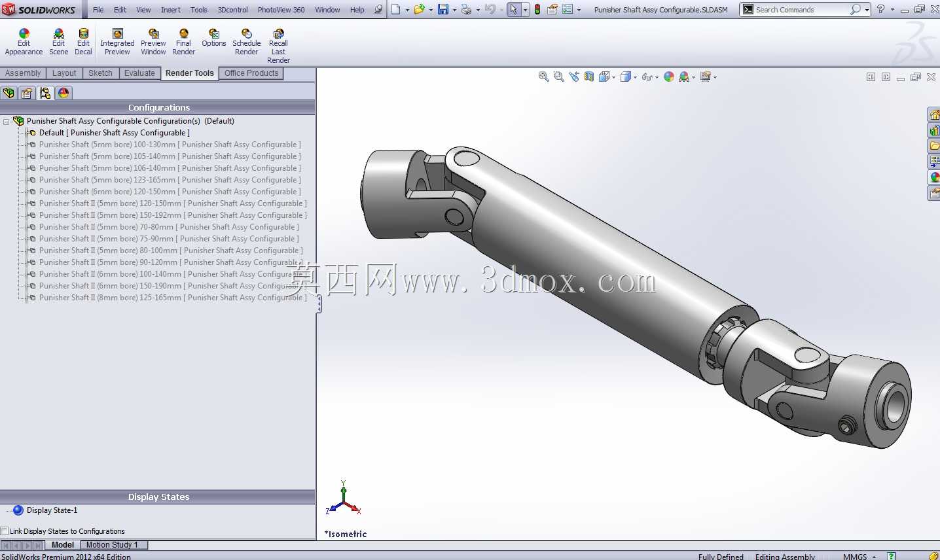The width and height of the screenshot is (940, 560).
Task: Click the Section View icon
Action: (x=589, y=77)
